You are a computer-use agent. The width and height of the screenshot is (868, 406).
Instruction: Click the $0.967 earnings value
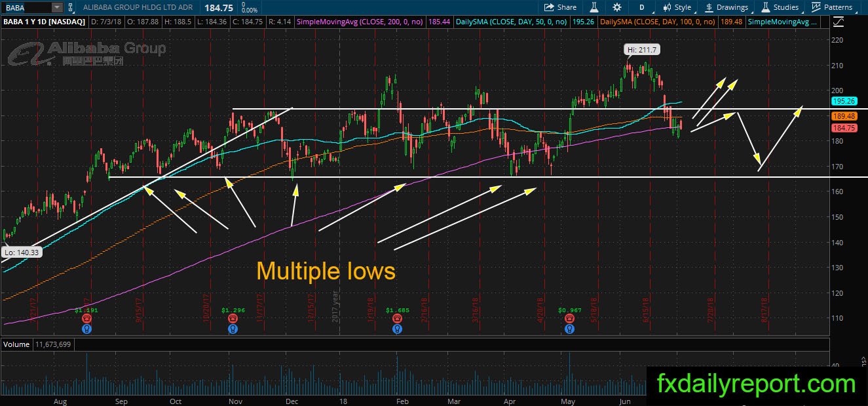569,310
